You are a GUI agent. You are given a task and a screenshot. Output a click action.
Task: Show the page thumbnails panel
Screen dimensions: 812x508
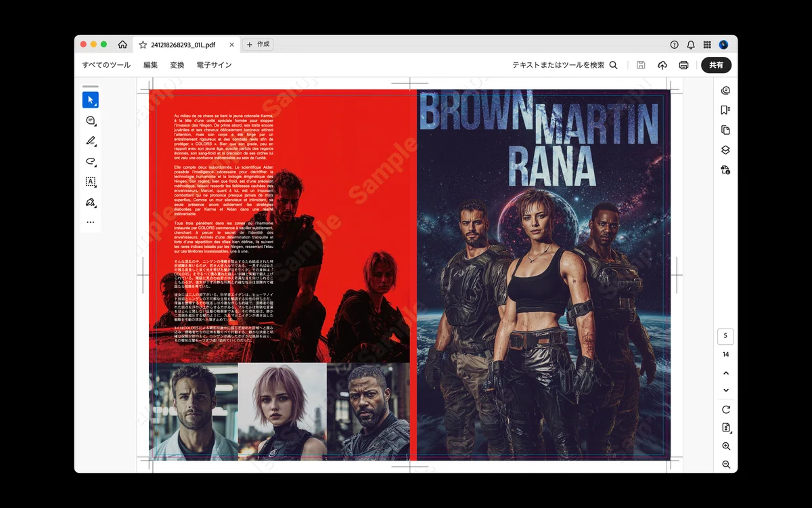coord(725,130)
